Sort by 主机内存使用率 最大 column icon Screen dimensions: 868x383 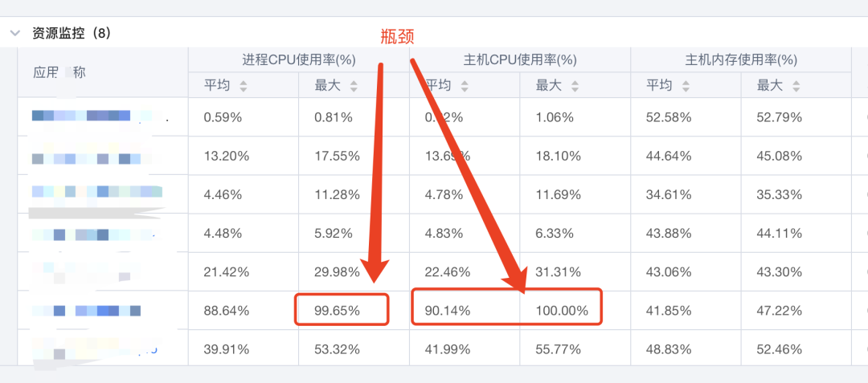[796, 86]
